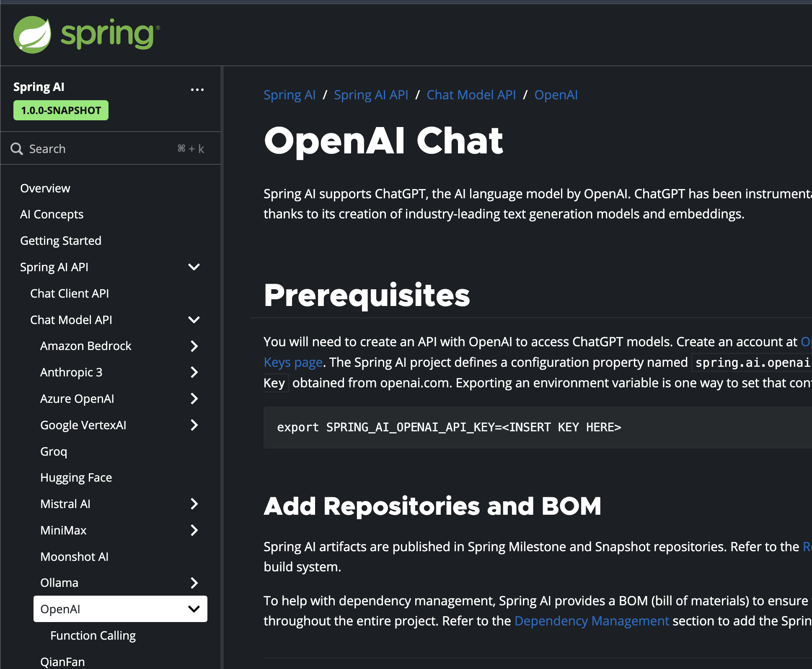
Task: Expand the Anthropic 3 submenu arrow
Action: tap(194, 372)
